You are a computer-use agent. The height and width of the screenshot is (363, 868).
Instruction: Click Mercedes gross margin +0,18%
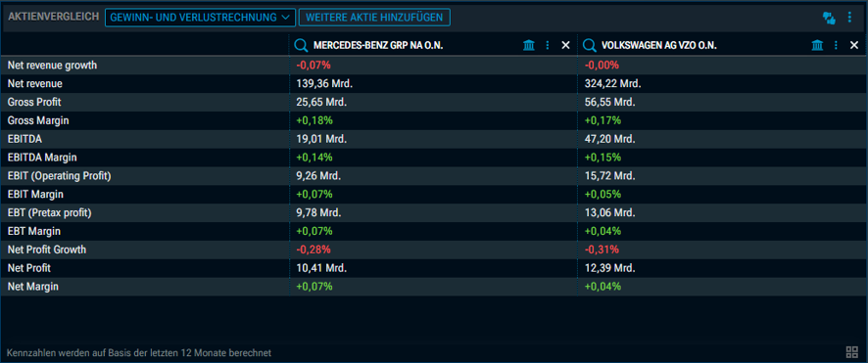click(314, 120)
